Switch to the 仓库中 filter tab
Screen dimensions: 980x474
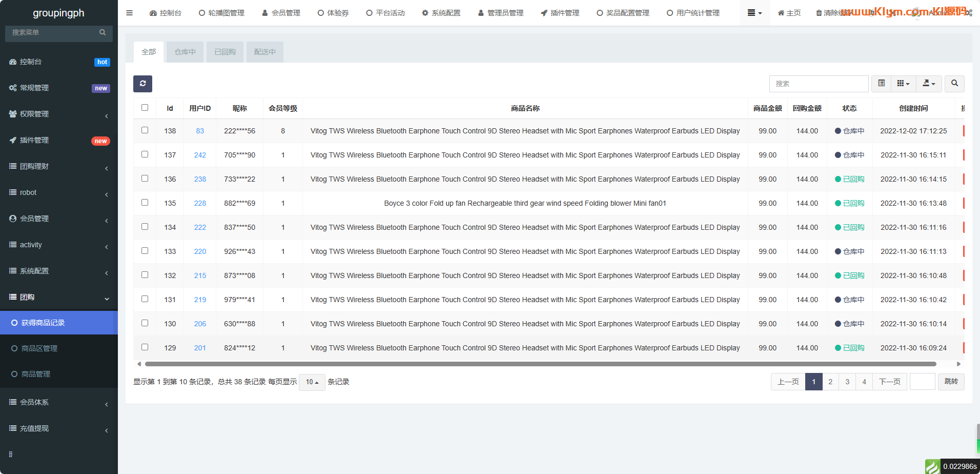click(185, 52)
